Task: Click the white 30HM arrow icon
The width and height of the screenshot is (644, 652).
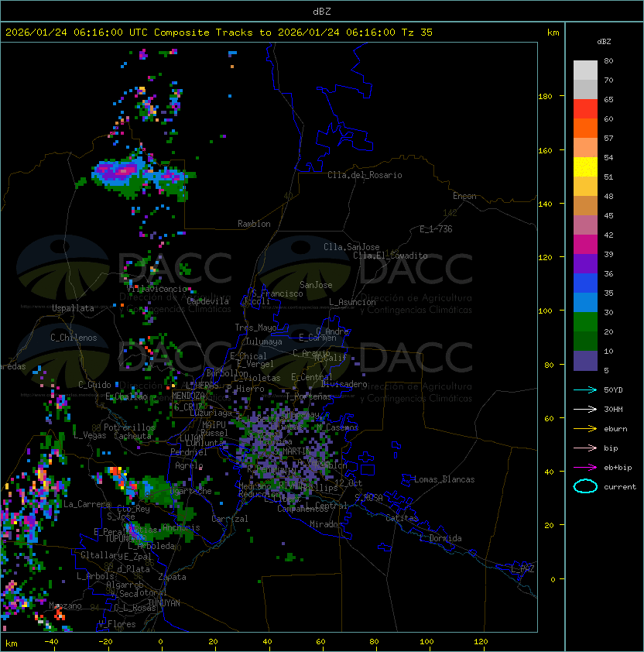Action: tap(585, 409)
